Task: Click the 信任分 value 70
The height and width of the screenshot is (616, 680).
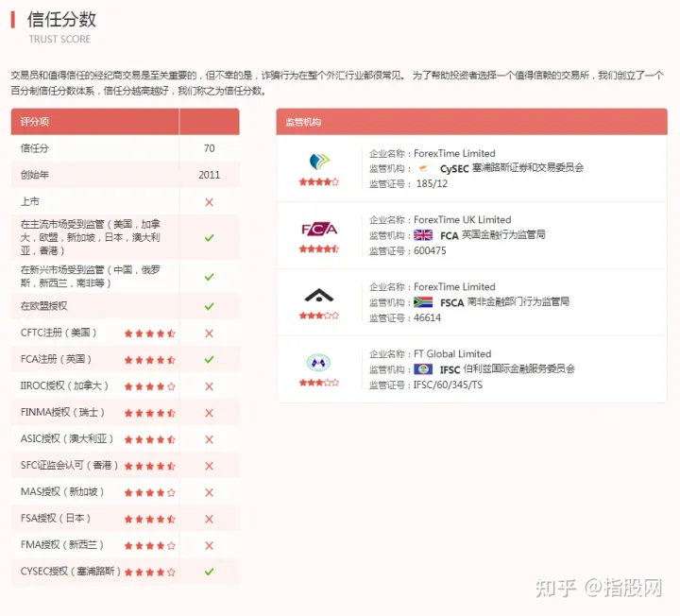Action: pyautogui.click(x=209, y=148)
